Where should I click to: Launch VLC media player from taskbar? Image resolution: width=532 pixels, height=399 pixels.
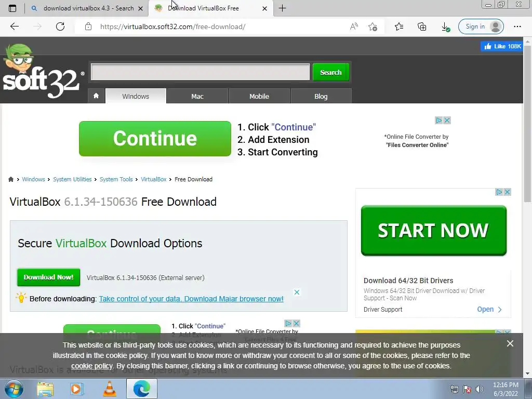coord(109,389)
